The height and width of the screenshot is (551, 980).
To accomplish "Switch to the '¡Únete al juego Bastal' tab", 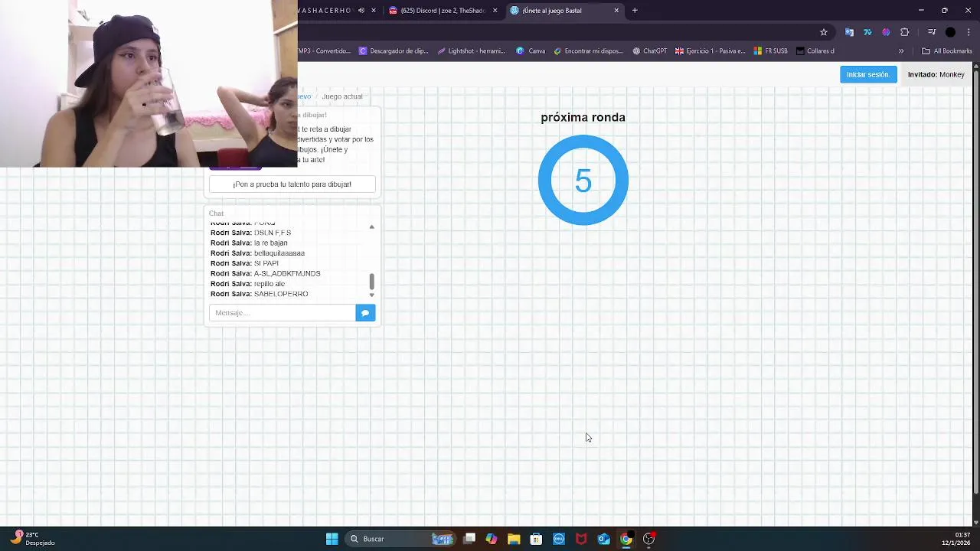I will (x=564, y=11).
